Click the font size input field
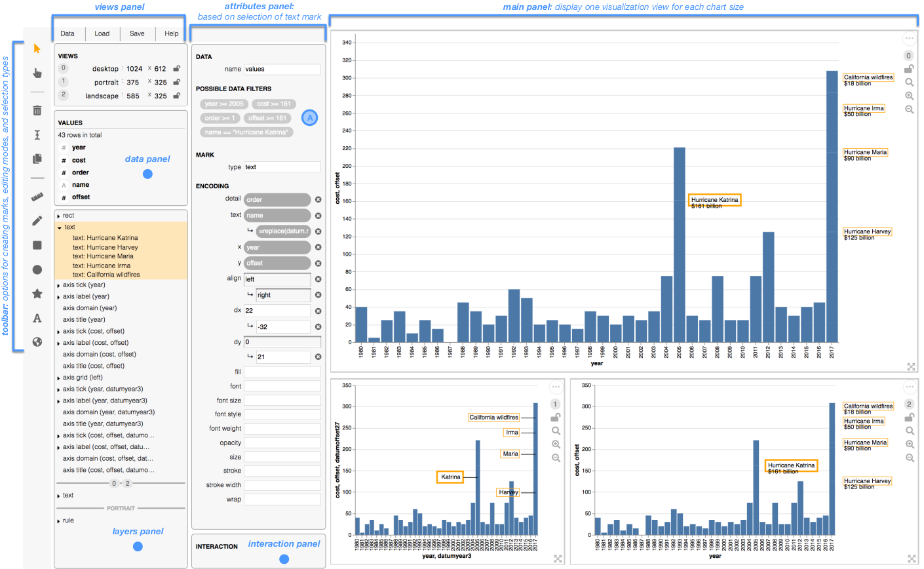This screenshot has width=924, height=569. (x=282, y=401)
